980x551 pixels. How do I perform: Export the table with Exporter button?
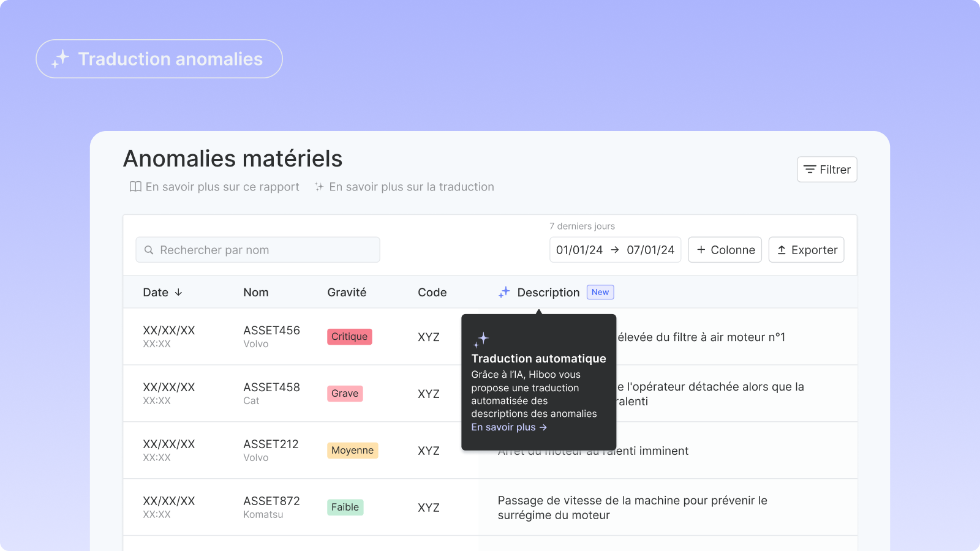[806, 250]
